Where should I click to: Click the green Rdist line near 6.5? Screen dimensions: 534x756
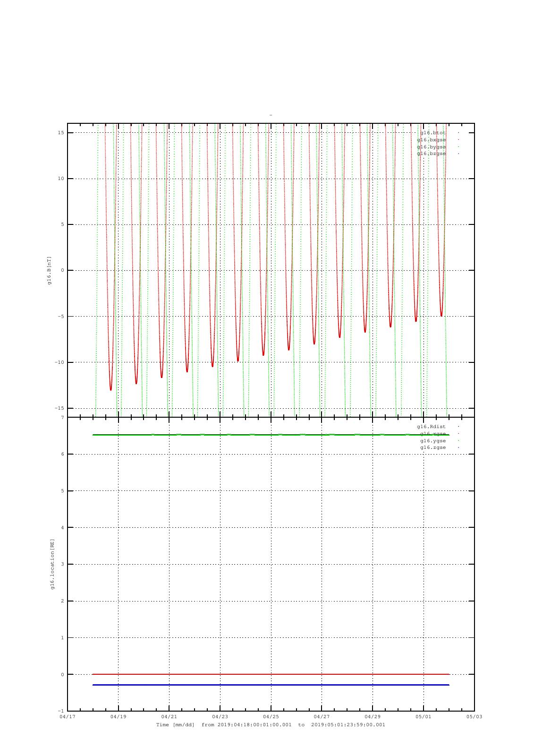[x=271, y=435]
